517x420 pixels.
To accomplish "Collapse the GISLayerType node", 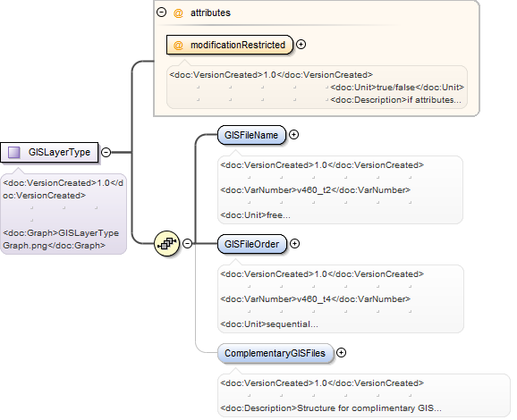I will point(106,152).
